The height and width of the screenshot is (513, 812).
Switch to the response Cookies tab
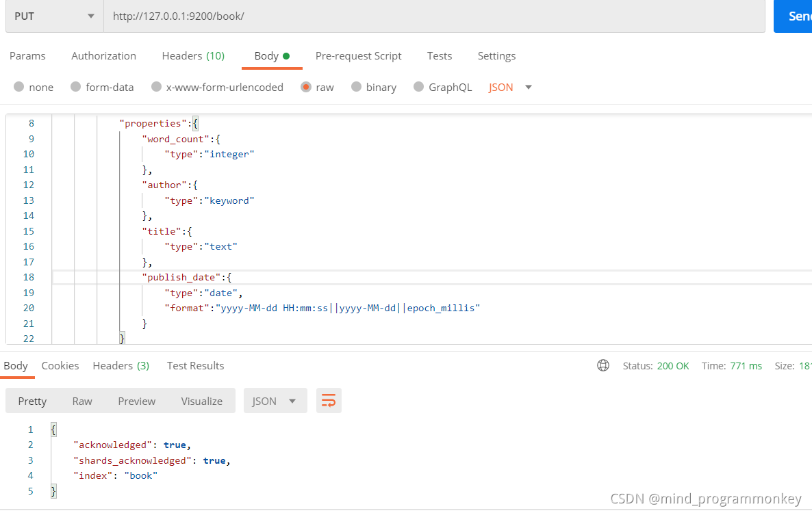[60, 366]
